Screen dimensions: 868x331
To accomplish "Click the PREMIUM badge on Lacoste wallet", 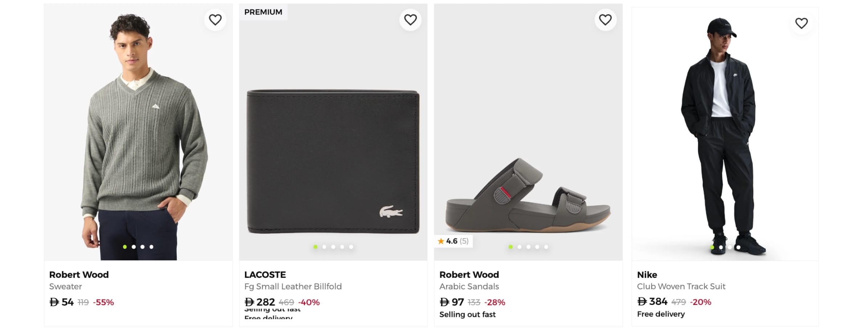I will click(x=263, y=12).
